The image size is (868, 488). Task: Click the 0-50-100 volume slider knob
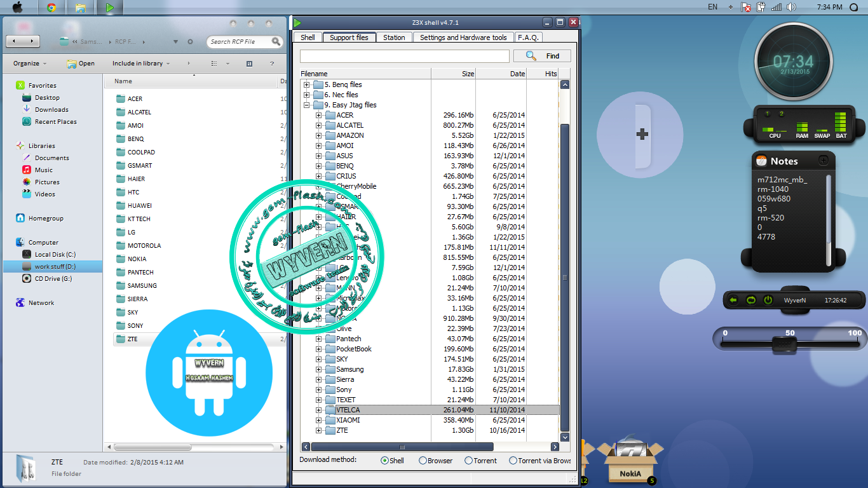(784, 344)
